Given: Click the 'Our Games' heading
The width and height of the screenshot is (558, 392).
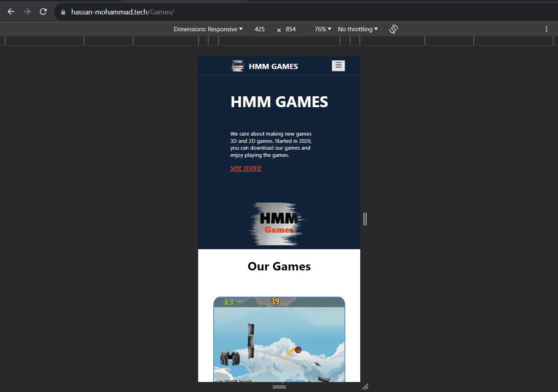Looking at the screenshot, I should click(279, 266).
